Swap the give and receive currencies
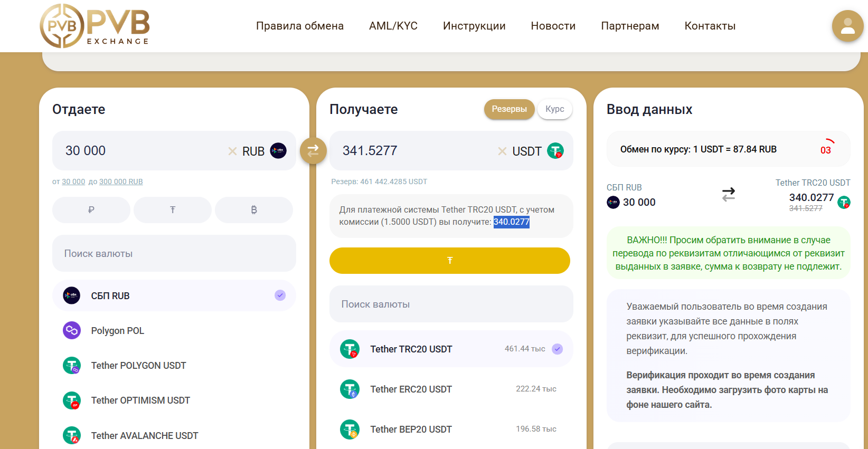The image size is (868, 449). tap(313, 151)
